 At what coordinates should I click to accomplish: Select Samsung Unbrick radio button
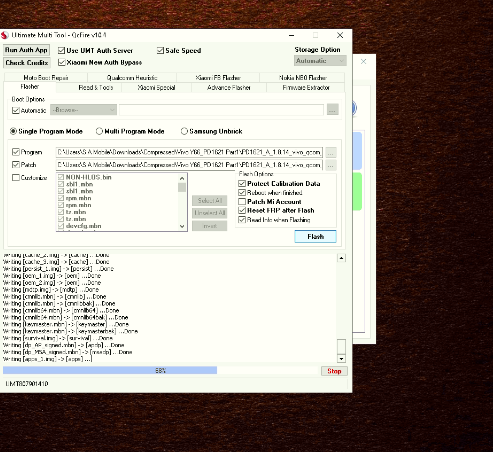click(184, 131)
